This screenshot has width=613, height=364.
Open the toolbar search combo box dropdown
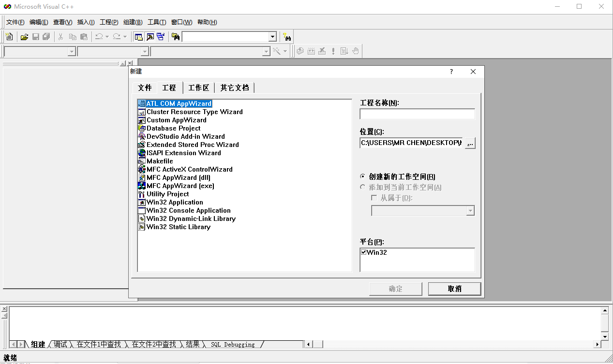(272, 36)
